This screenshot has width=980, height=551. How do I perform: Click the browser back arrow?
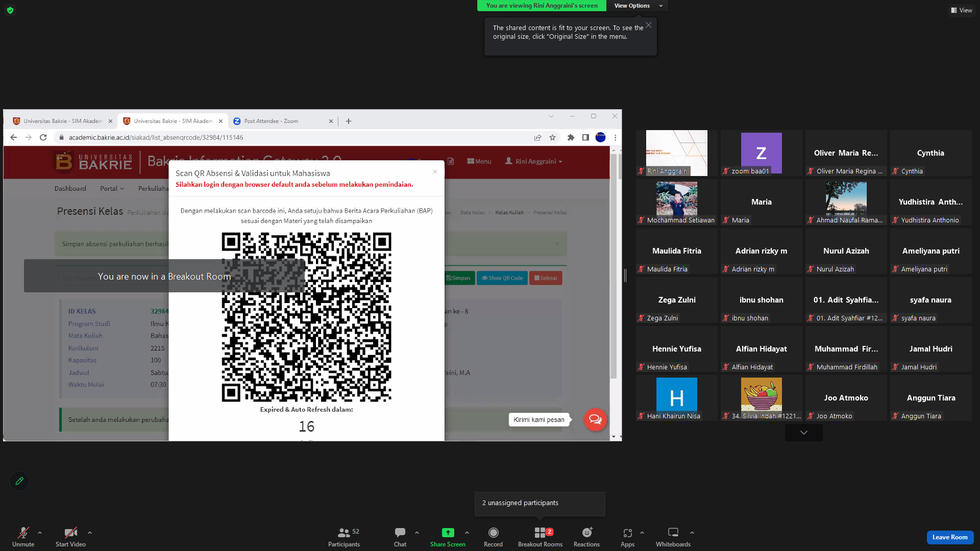click(14, 137)
